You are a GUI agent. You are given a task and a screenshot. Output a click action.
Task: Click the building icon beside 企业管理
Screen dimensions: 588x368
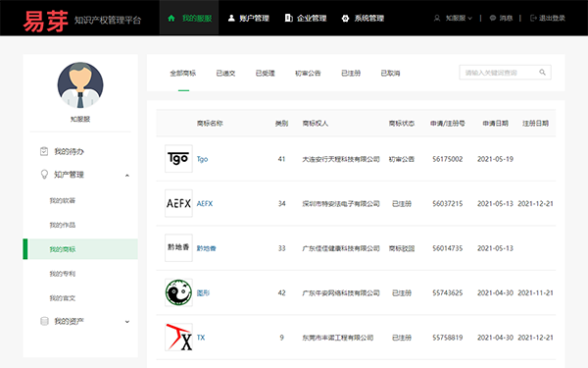click(288, 18)
